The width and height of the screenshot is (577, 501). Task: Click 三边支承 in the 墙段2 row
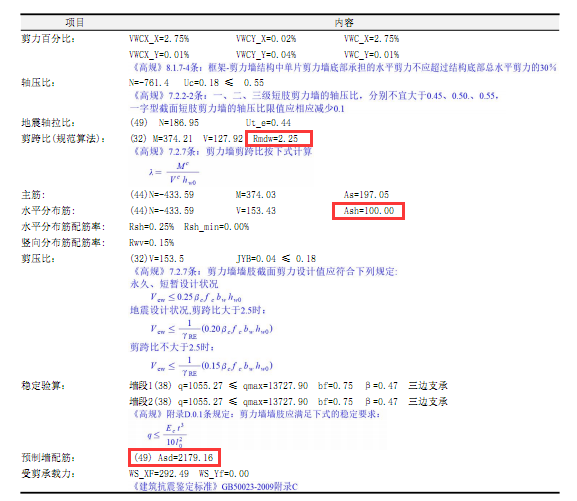[428, 402]
